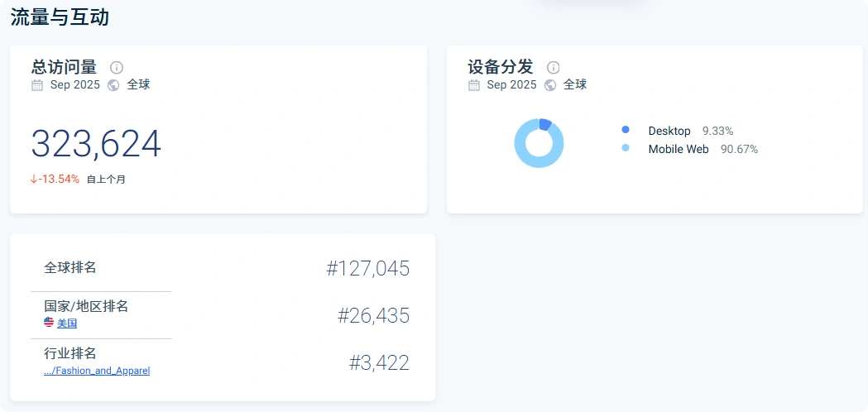Screen dimensions: 868x412
Task: Click the globe icon in 设备分发 card
Action: point(550,85)
